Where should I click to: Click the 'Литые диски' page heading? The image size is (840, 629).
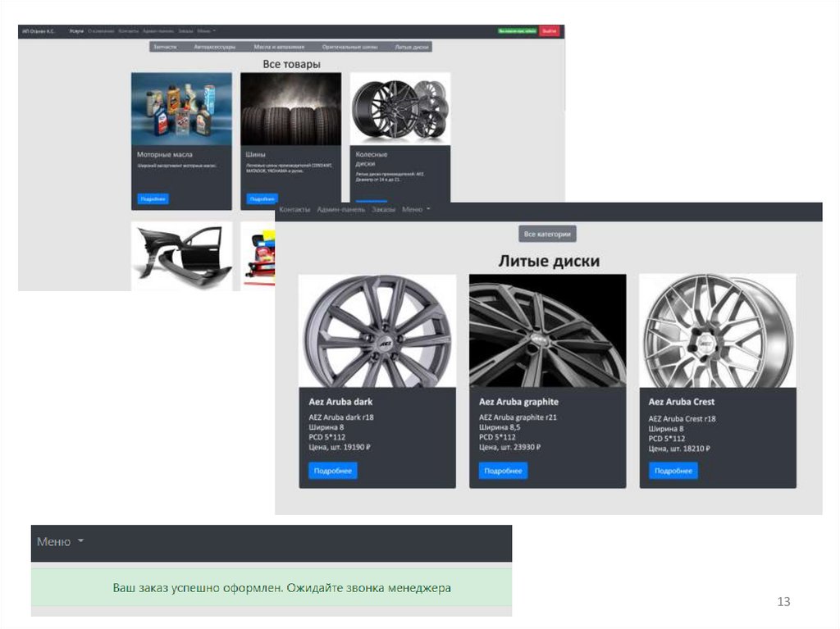549,261
